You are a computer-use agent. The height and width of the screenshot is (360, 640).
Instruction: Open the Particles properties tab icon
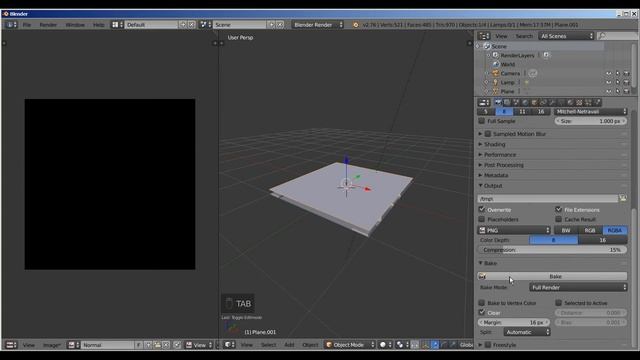coord(588,102)
